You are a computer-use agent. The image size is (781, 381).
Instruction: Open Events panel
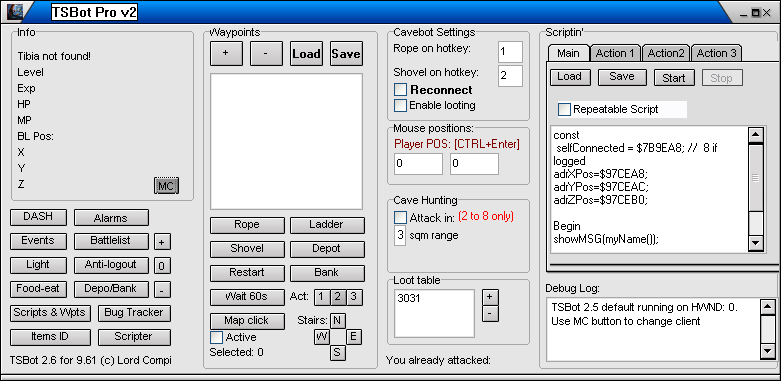(x=38, y=241)
